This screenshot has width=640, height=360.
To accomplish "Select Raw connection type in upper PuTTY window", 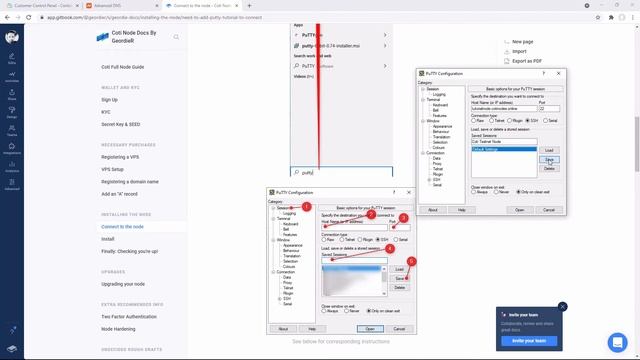I will pos(473,121).
